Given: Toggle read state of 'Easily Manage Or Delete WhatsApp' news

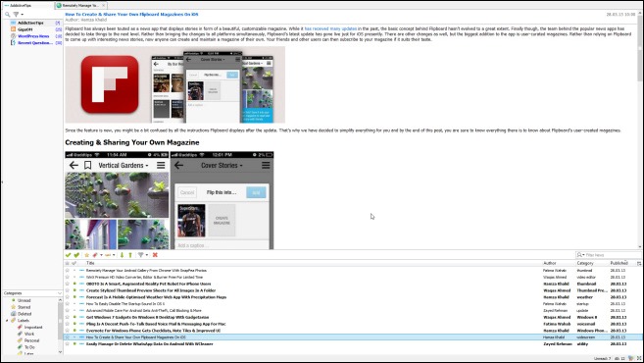Looking at the screenshot, I should [74, 343].
